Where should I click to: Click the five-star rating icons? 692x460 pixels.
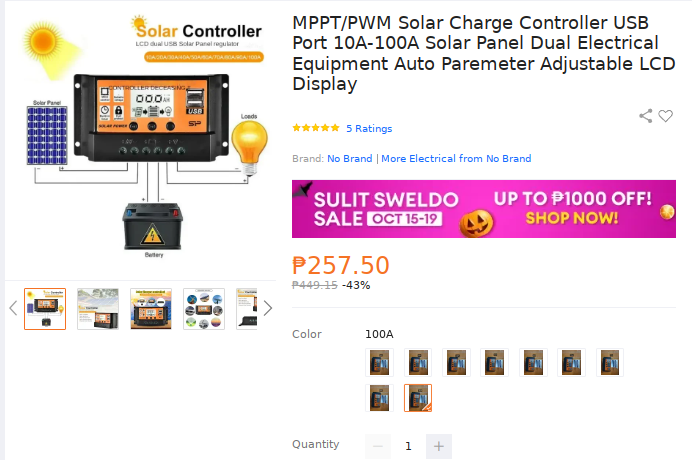[315, 129]
